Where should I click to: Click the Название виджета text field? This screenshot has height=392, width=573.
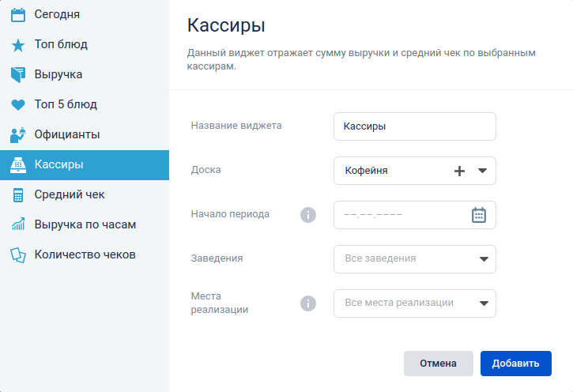415,126
